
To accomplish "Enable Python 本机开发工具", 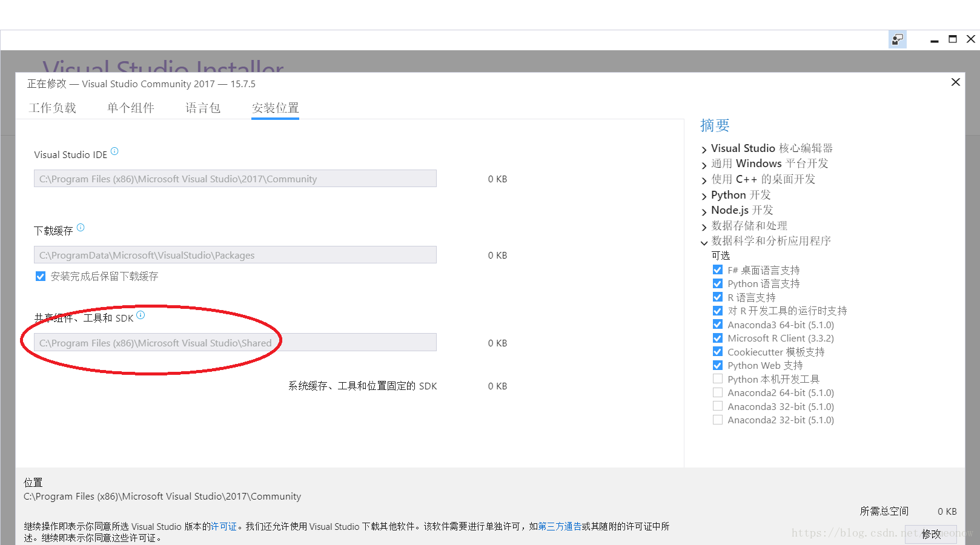I will [718, 379].
